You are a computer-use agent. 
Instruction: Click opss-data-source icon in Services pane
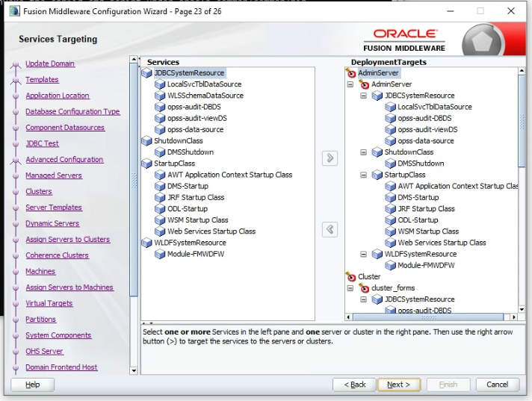pyautogui.click(x=160, y=129)
